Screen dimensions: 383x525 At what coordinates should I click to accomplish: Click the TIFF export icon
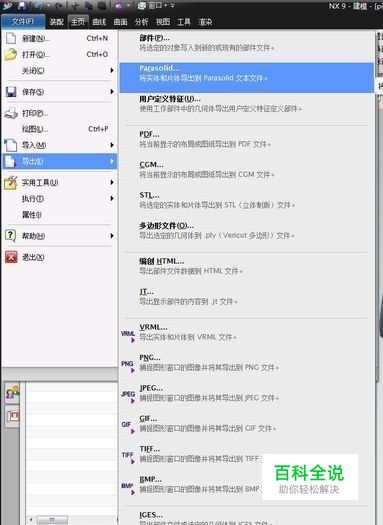click(x=128, y=457)
